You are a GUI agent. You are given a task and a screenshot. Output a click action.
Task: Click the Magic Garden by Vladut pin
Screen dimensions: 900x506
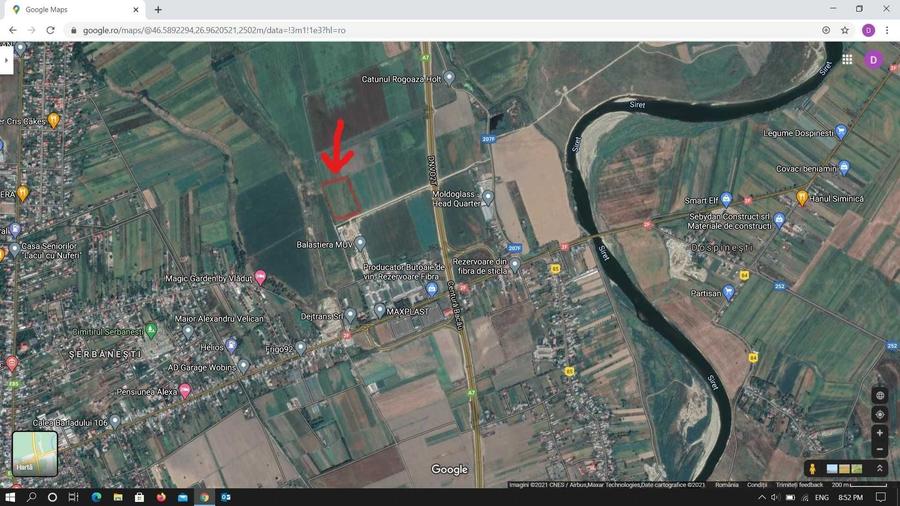click(260, 277)
